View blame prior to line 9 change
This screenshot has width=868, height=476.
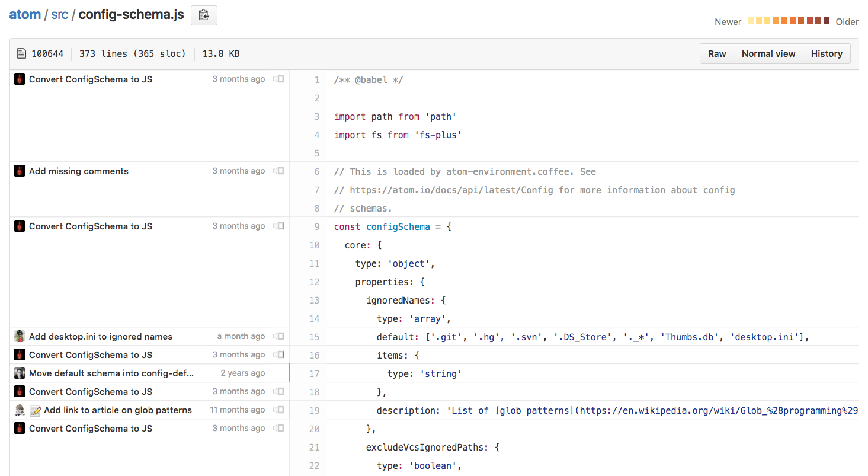coord(278,226)
